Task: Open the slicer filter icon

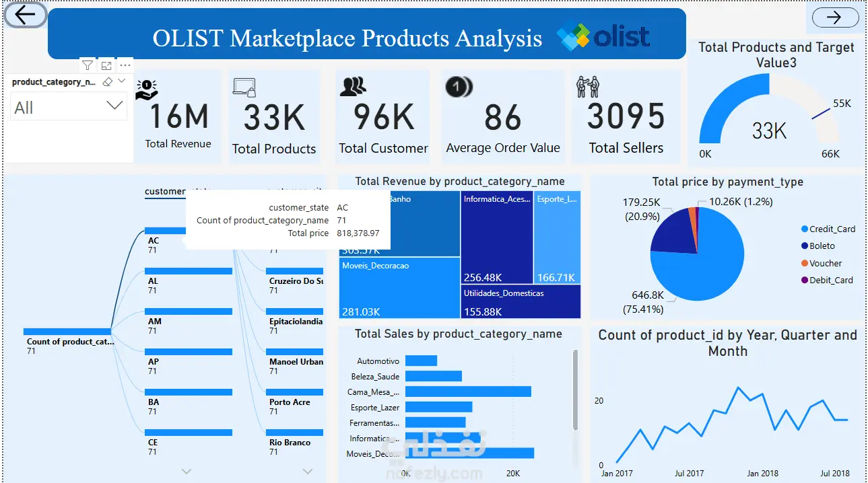Action: click(88, 65)
